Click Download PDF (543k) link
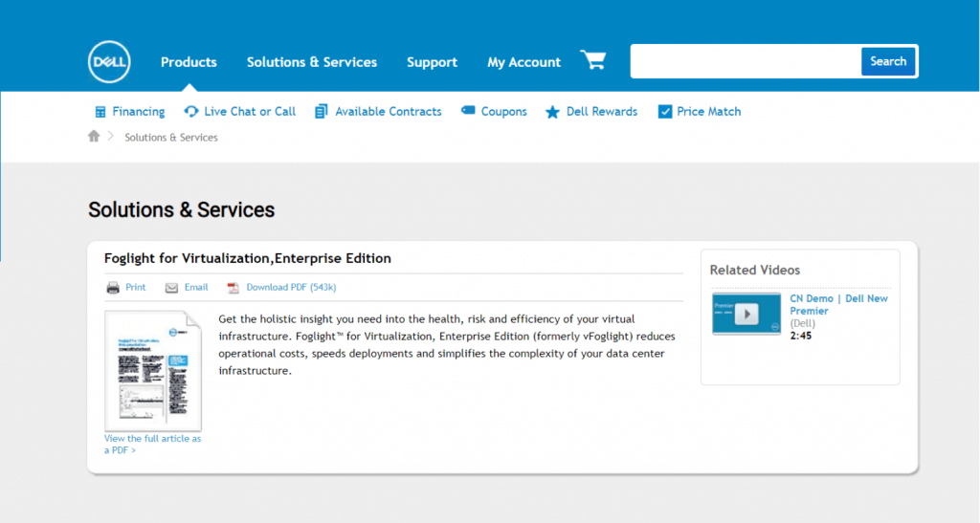This screenshot has height=523, width=980. pos(291,287)
